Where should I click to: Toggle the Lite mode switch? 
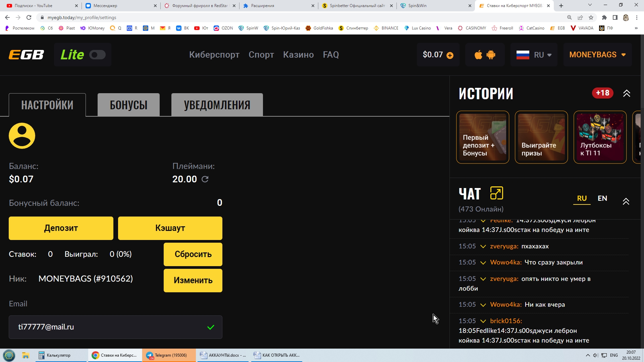tap(97, 55)
